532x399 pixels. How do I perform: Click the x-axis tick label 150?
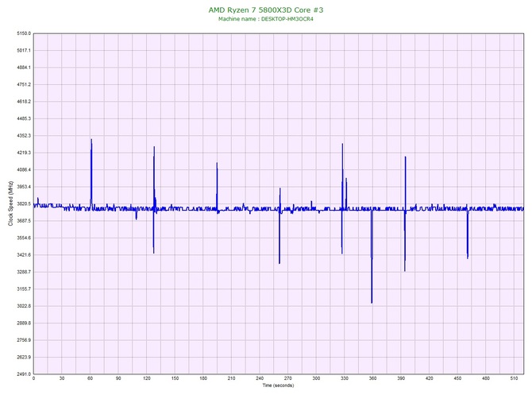(175, 378)
